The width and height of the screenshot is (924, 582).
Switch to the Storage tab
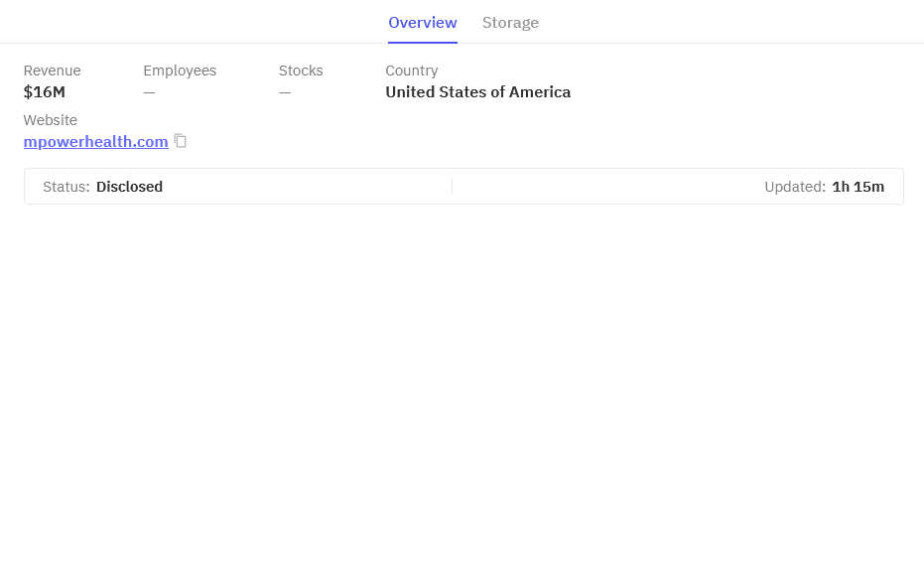point(510,23)
